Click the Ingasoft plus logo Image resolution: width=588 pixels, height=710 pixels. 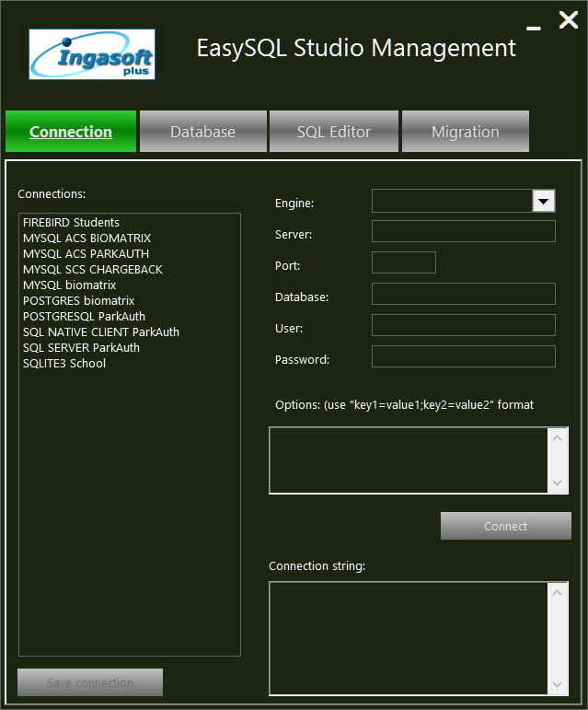[x=92, y=54]
